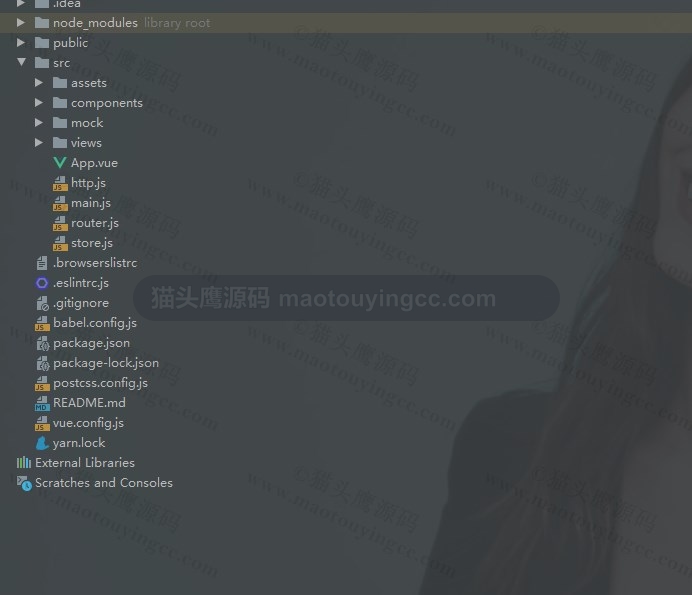Click the JS icon beside vue.config.js
Screen dimensions: 692x595
42,423
